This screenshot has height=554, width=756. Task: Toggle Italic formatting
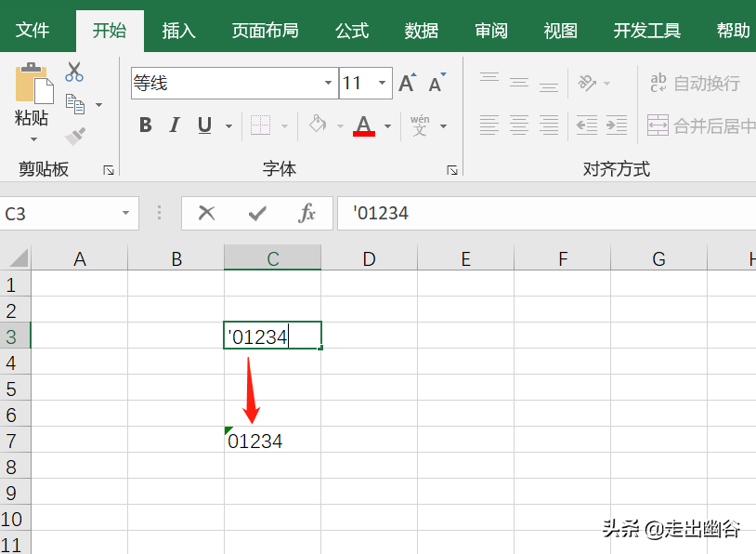(x=175, y=125)
